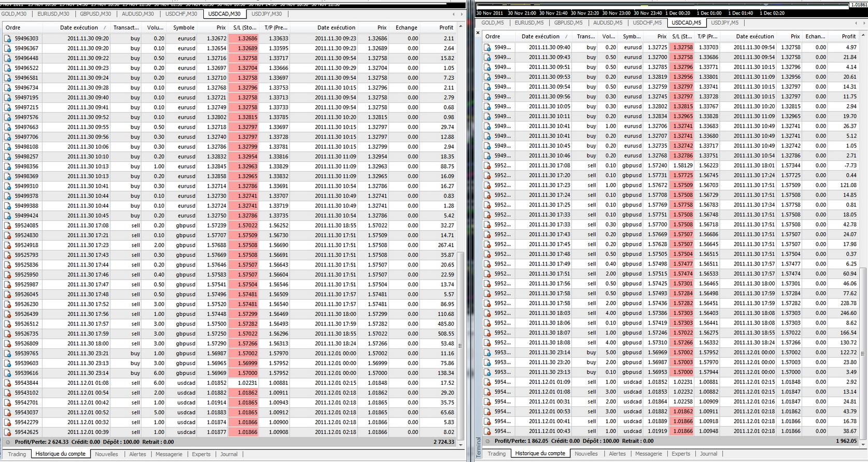The image size is (868, 462).
Task: Click the total profit 1 962.05
Action: (846, 441)
